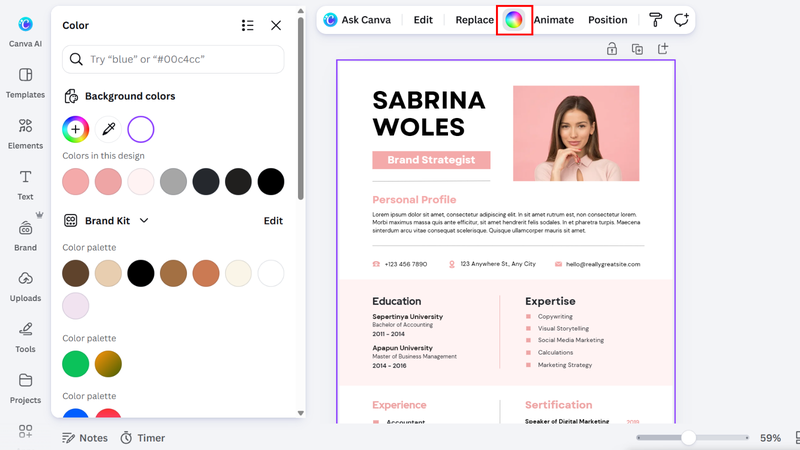Open the Animate menu item
Screen dimensions: 800x450
pyautogui.click(x=554, y=20)
